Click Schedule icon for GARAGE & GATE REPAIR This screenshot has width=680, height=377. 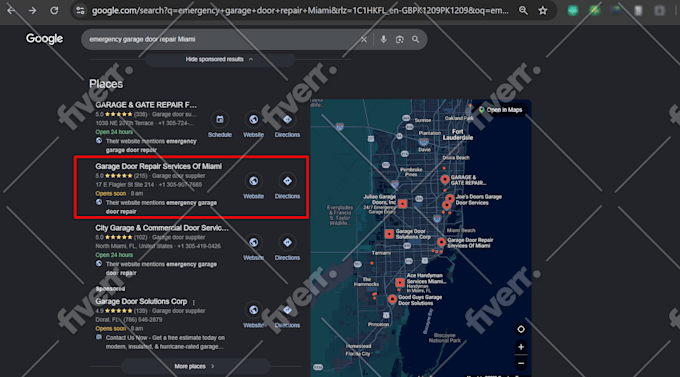click(x=220, y=119)
